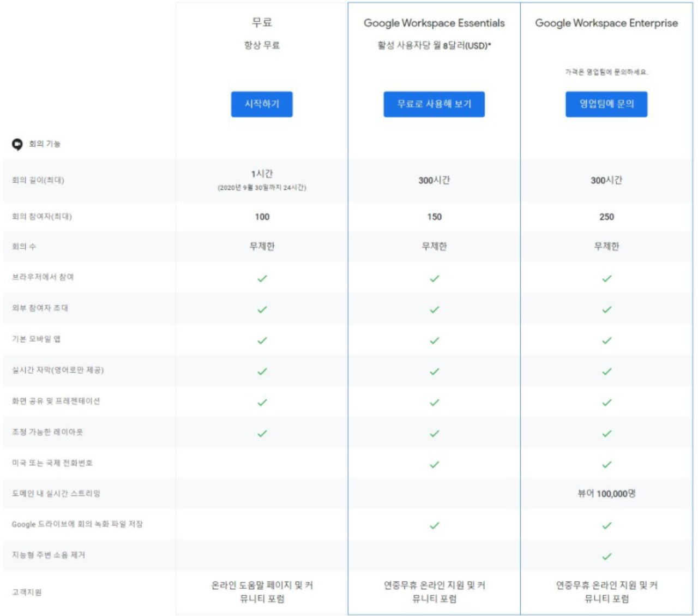The height and width of the screenshot is (616, 698).
Task: Click the Google 드라이브에 회의 녹화 파일 저장 label
Action: [x=77, y=524]
